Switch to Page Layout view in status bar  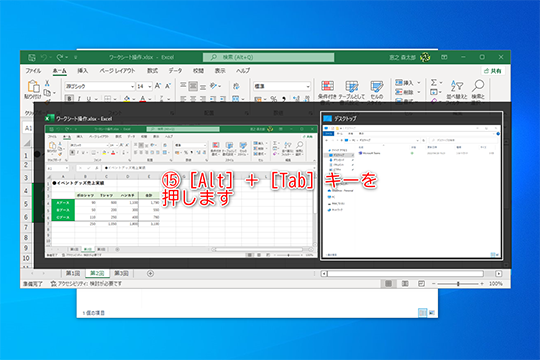[405, 284]
